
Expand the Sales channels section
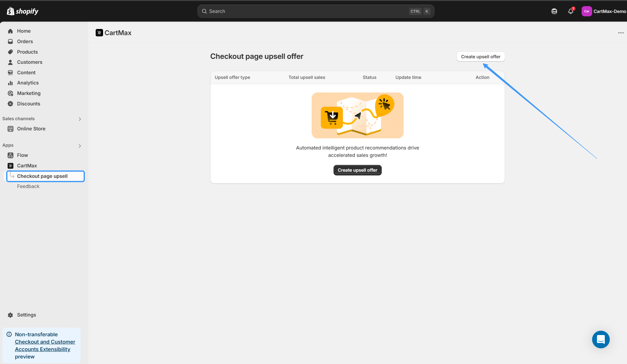tap(80, 119)
